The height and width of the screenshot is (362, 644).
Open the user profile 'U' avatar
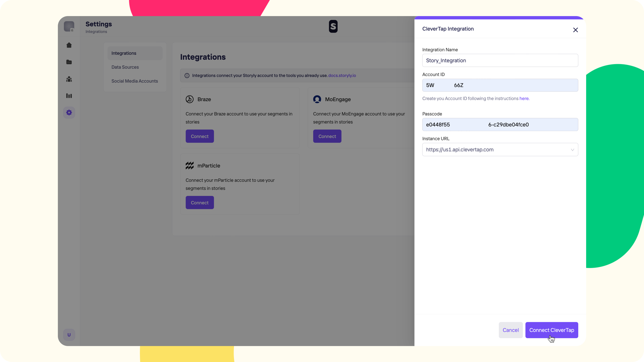pyautogui.click(x=69, y=335)
